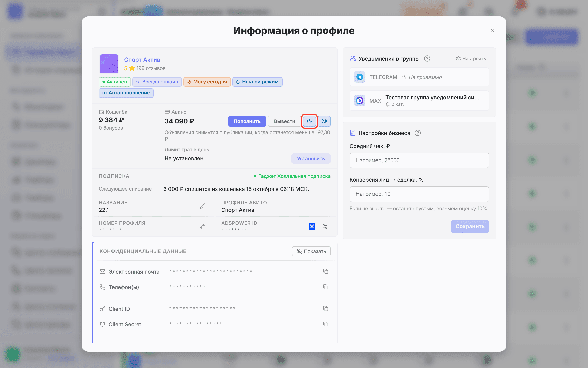Copy Client Secret icon
The height and width of the screenshot is (368, 588).
coord(326,324)
